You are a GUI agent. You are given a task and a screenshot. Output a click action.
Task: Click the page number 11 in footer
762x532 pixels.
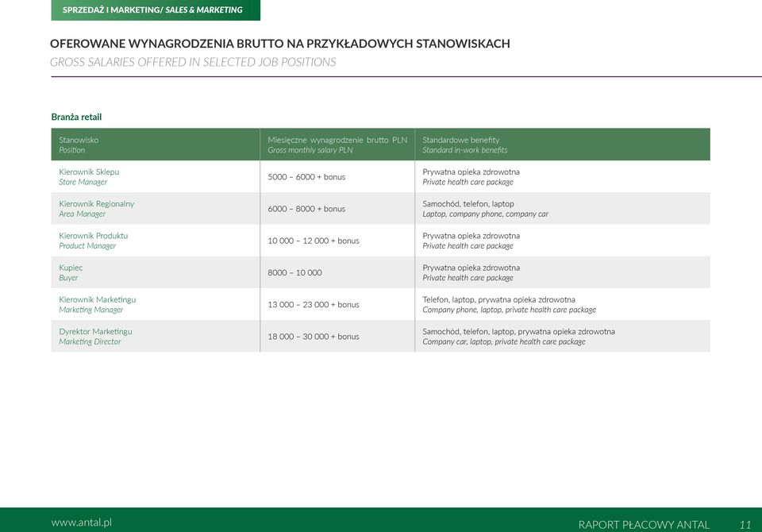(745, 525)
